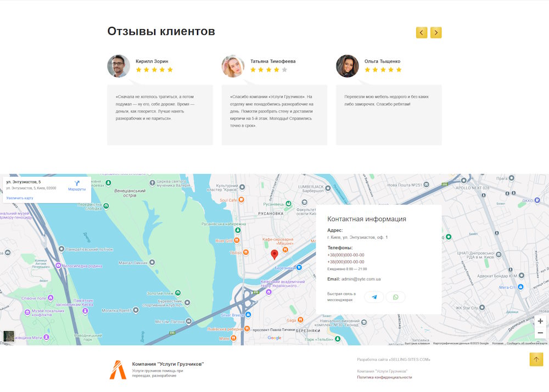
Task: Email admin@syte.com.ua
Action: [361, 279]
